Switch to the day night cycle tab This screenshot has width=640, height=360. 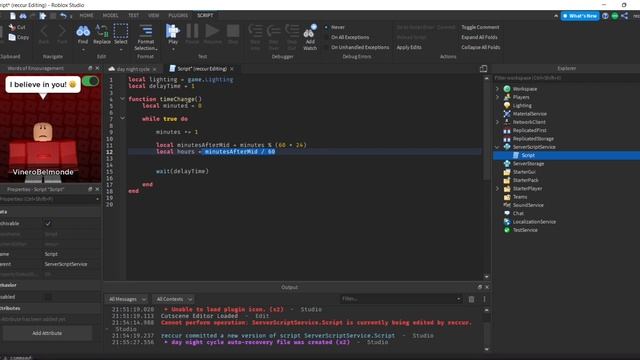[133, 69]
